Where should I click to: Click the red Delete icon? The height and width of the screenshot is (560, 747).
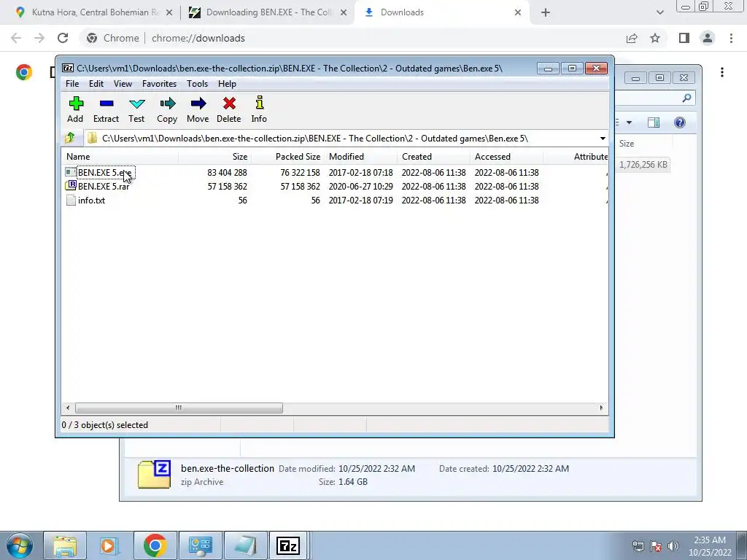point(228,109)
